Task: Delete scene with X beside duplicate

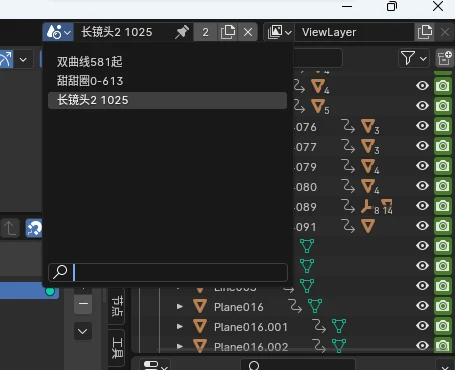Action: point(248,32)
